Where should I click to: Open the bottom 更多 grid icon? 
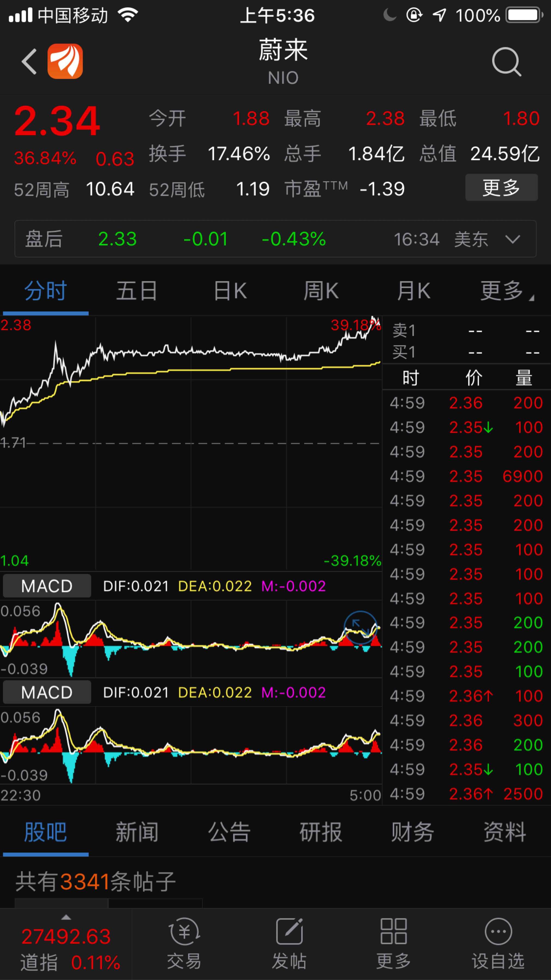[394, 944]
